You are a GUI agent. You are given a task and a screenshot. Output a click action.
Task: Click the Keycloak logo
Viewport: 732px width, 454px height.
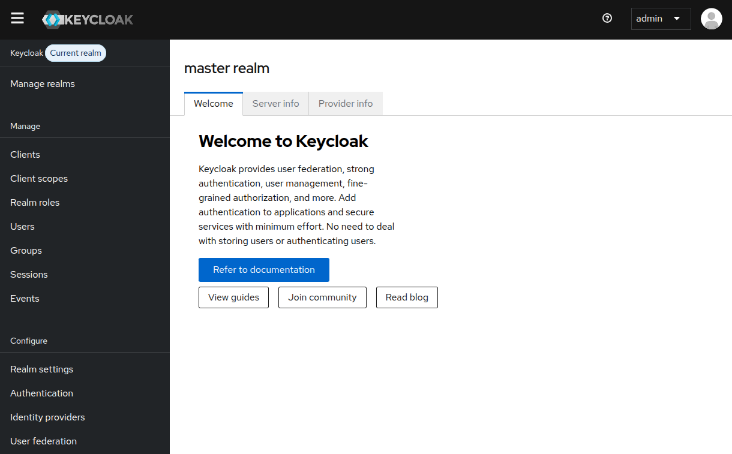pyautogui.click(x=88, y=19)
